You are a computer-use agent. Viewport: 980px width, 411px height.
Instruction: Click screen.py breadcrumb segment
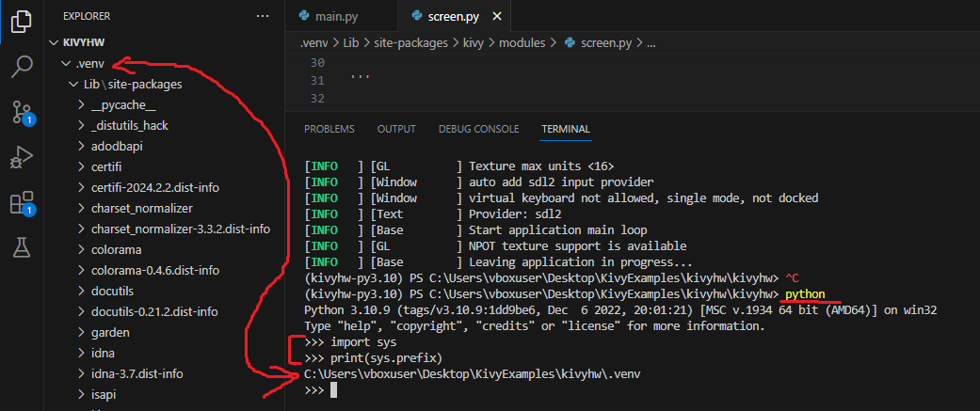(x=606, y=43)
